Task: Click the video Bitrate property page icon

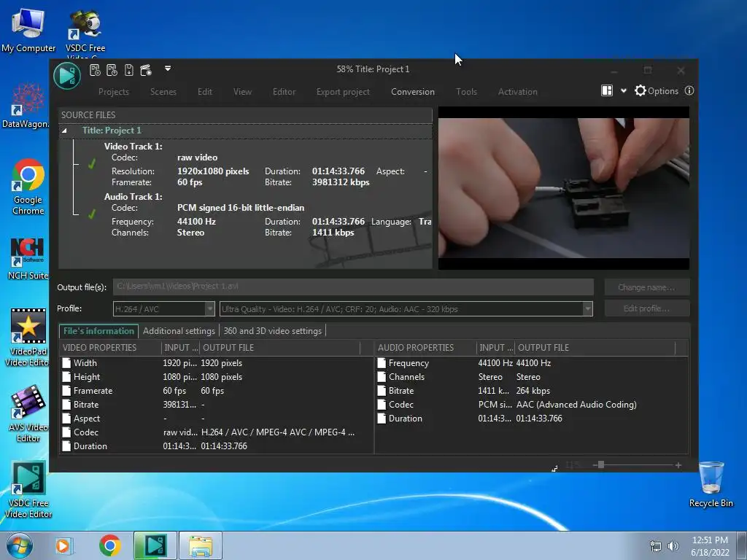Action: coord(66,404)
